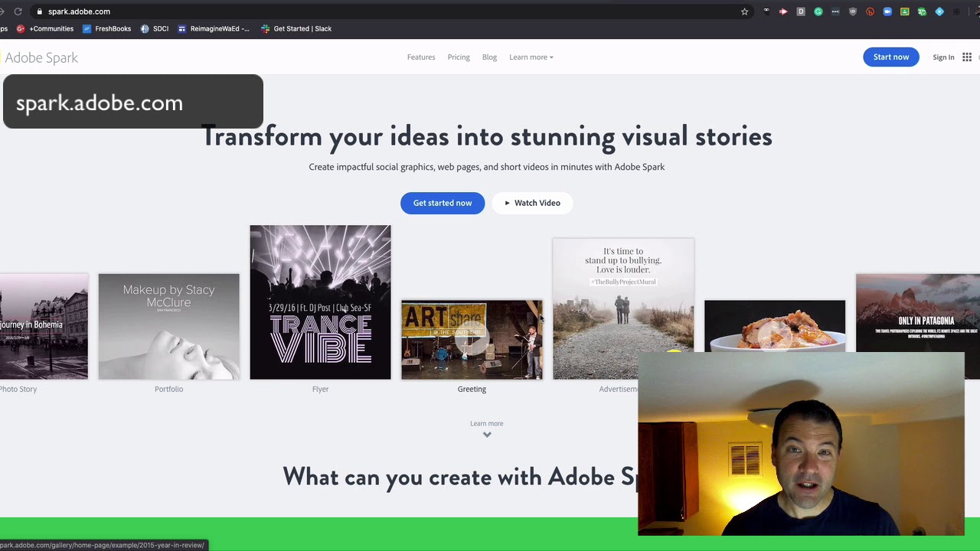980x551 pixels.
Task: Open the Trance Vibe flyer thumbnail
Action: (320, 302)
